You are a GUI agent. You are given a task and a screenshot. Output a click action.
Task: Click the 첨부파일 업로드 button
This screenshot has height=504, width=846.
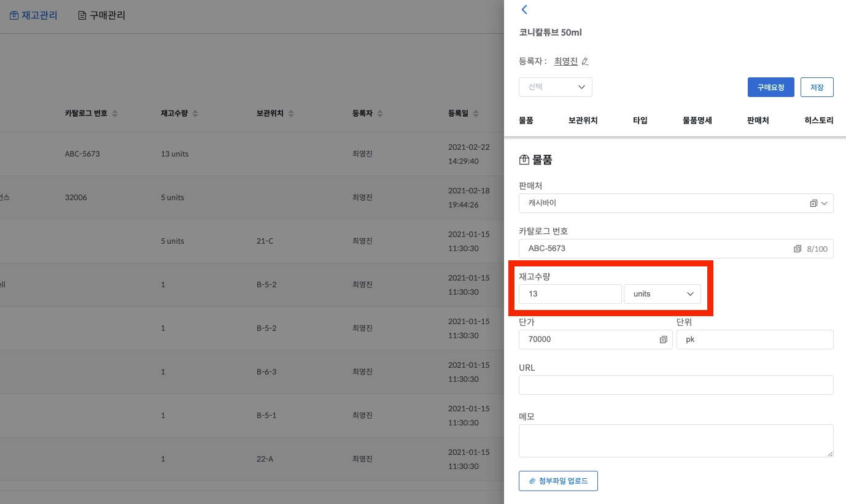point(558,481)
